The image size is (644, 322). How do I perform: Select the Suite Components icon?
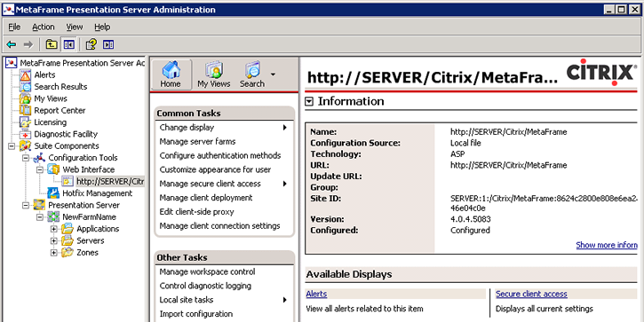tap(26, 146)
